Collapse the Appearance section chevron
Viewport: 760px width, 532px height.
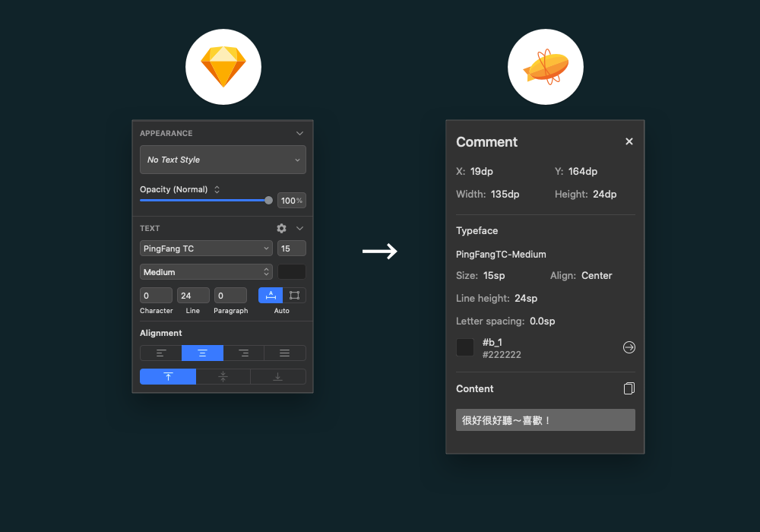tap(299, 133)
